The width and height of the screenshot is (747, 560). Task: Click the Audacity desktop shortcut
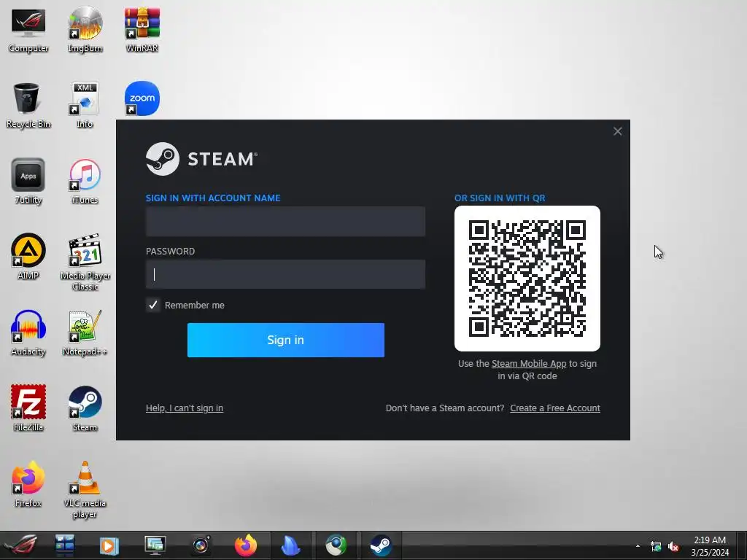click(28, 332)
